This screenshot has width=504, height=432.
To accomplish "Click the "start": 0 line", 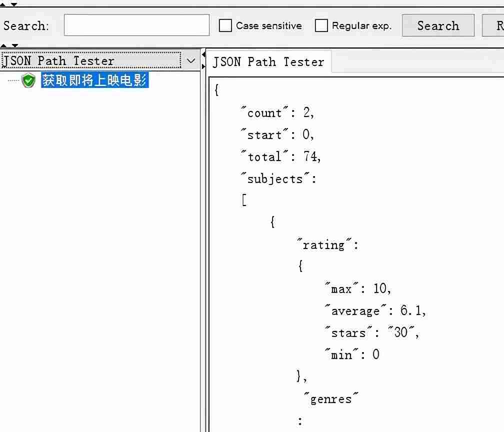I will tap(277, 134).
